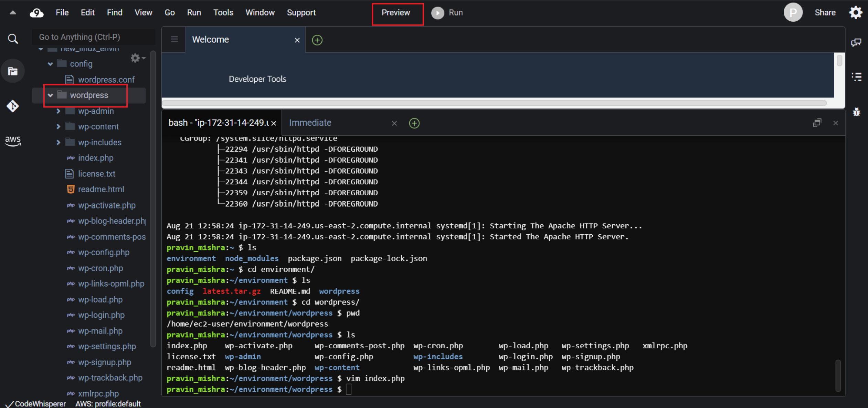
Task: Open the Window menu
Action: (260, 12)
